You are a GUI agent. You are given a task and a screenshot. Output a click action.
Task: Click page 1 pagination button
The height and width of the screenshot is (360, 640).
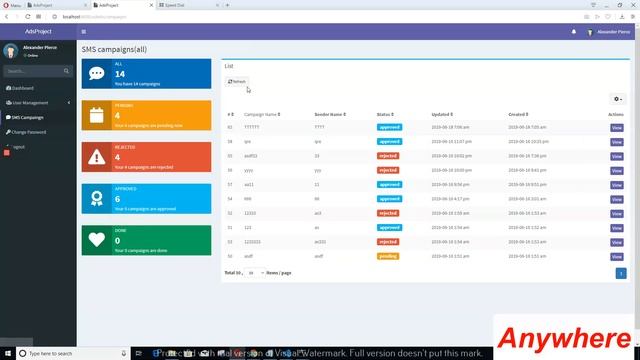621,273
